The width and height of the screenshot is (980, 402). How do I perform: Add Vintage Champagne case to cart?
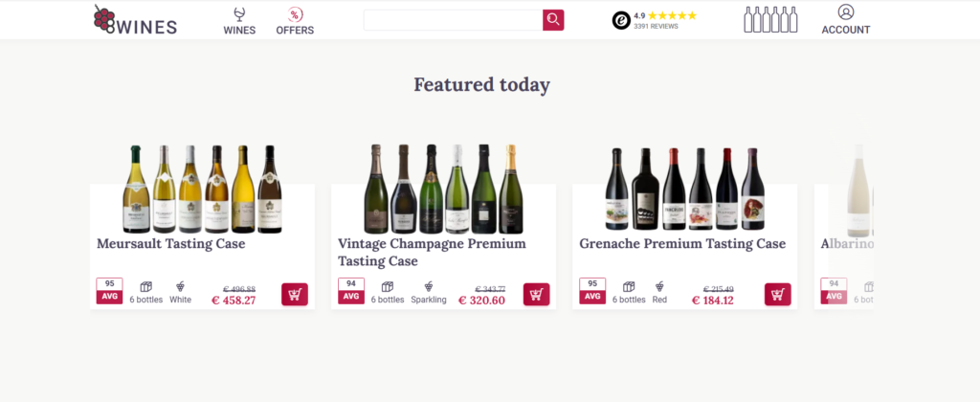pyautogui.click(x=536, y=295)
